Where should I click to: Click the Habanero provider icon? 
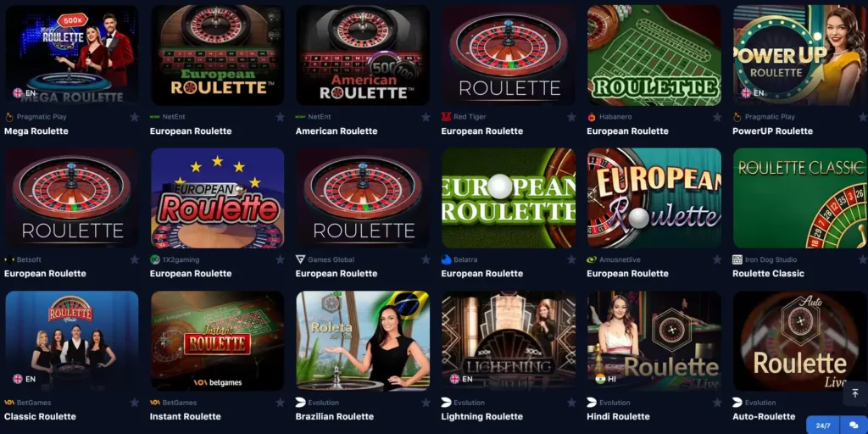pos(592,117)
